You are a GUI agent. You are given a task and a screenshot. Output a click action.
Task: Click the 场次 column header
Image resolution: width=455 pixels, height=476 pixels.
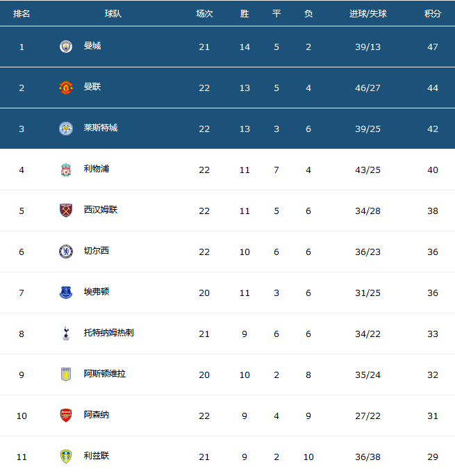(204, 14)
